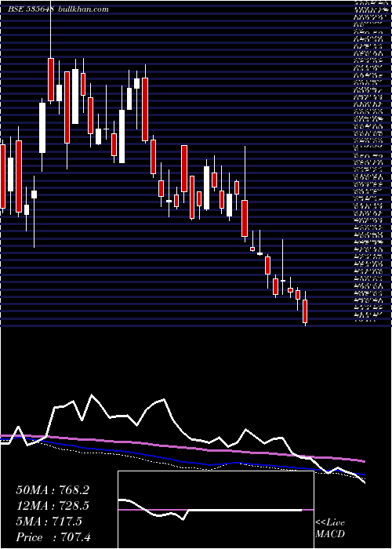Select the "50MA : 768.2" readout

[x=53, y=490]
